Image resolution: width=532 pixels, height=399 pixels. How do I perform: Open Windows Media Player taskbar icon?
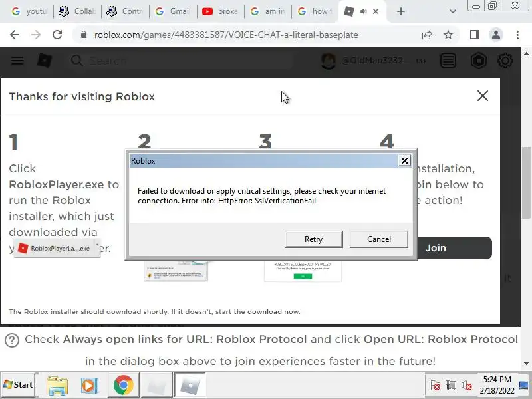pyautogui.click(x=90, y=386)
